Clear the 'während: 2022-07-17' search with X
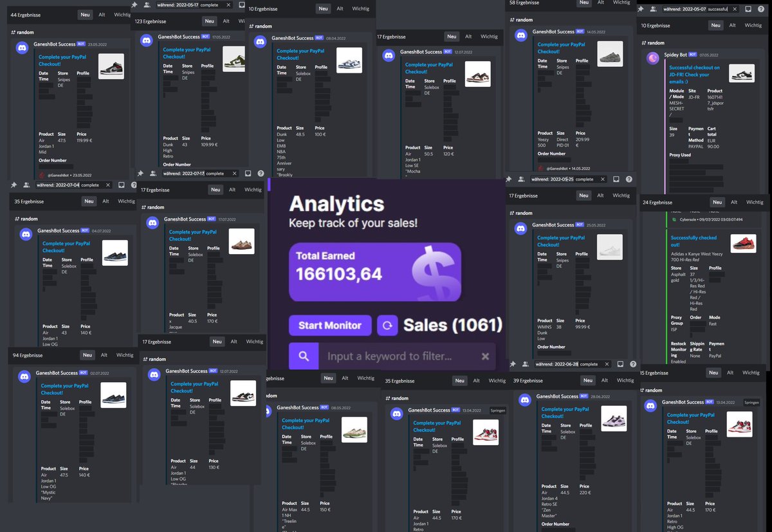The height and width of the screenshot is (532, 772). tap(234, 173)
